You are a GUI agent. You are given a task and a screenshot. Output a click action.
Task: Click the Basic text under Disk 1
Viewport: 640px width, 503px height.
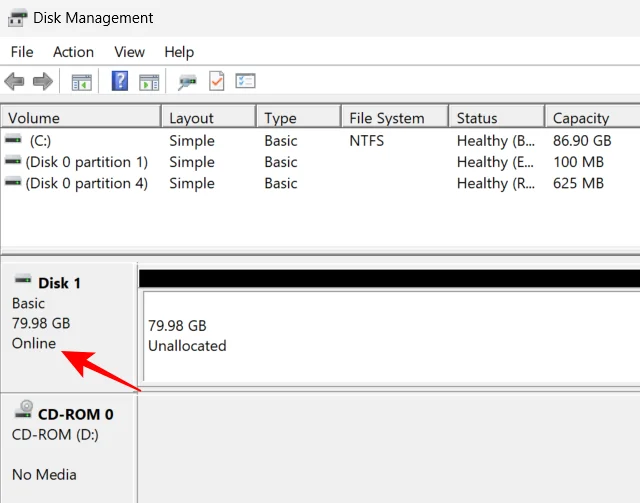[28, 303]
